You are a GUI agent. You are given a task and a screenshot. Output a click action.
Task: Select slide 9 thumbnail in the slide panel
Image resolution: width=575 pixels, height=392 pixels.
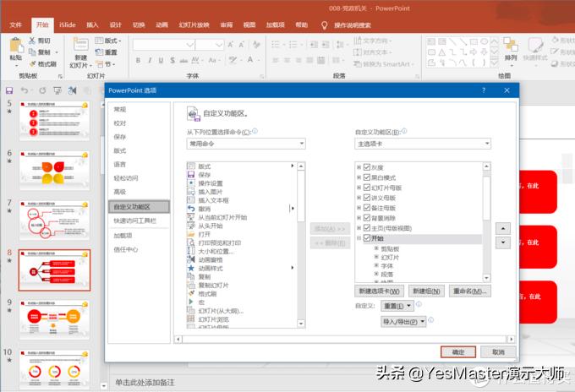54,320
